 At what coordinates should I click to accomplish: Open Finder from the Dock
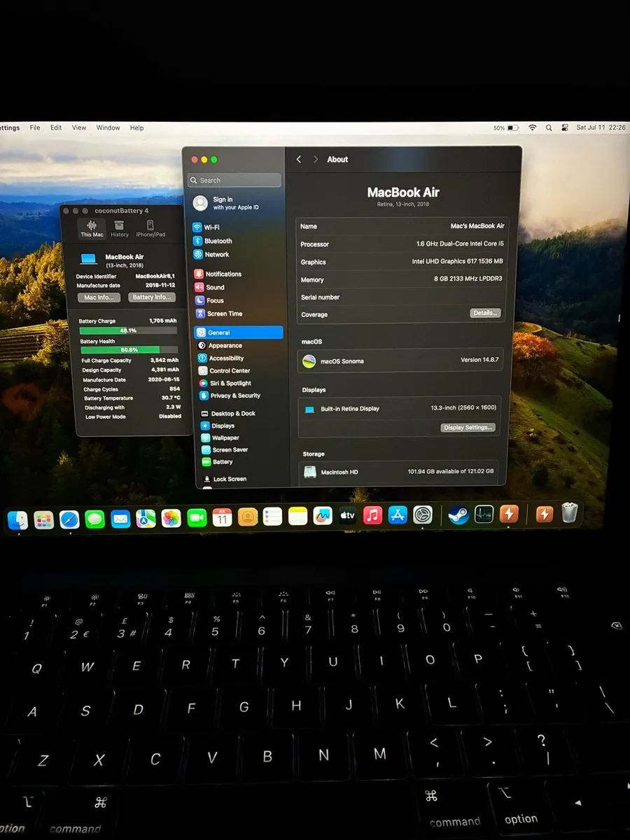(x=17, y=519)
